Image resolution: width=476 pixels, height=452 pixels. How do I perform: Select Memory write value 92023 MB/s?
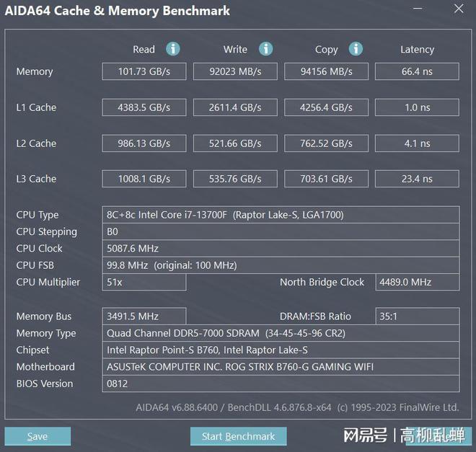[x=235, y=71]
